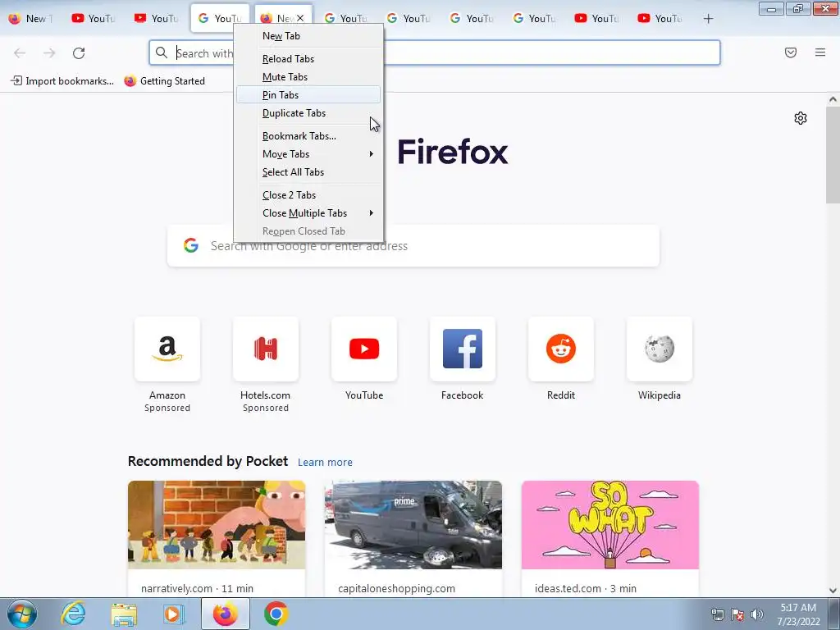The height and width of the screenshot is (630, 840).
Task: Click the page scrollbar down arrow
Action: coord(833,591)
